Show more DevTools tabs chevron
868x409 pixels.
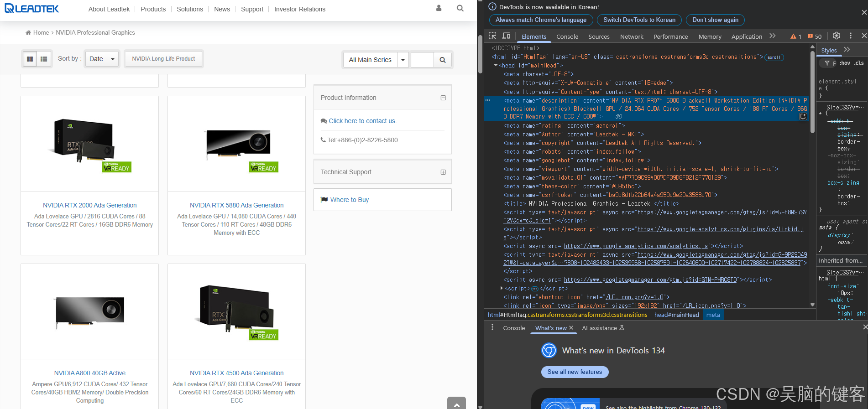(x=772, y=36)
